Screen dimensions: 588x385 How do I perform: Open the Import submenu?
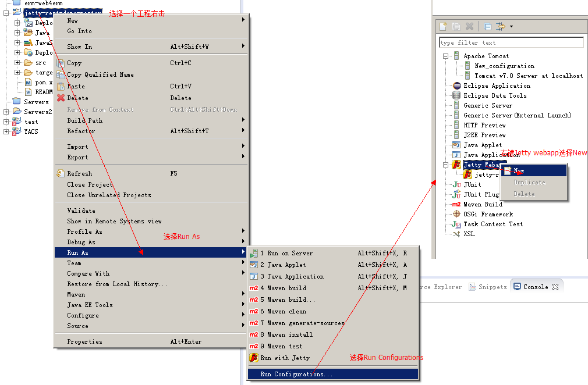(x=151, y=147)
